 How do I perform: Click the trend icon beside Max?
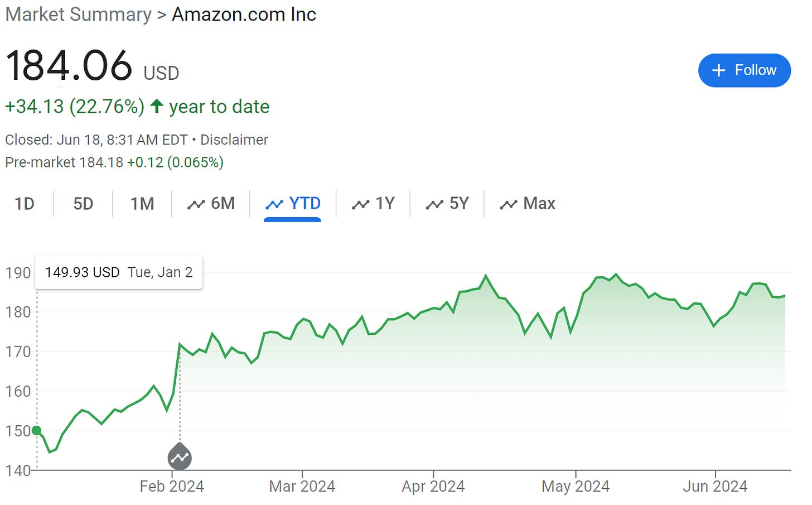click(509, 204)
